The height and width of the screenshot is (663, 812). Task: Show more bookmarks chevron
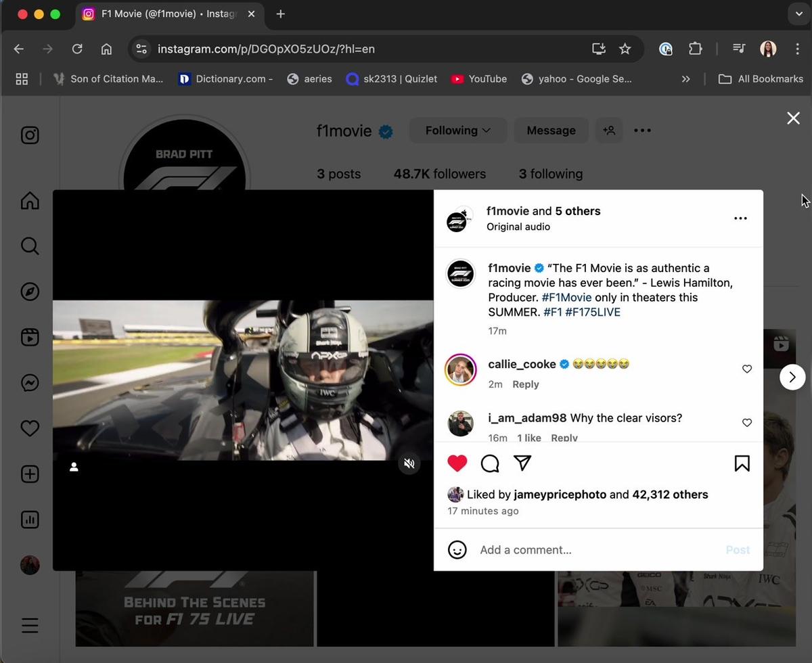(x=685, y=78)
